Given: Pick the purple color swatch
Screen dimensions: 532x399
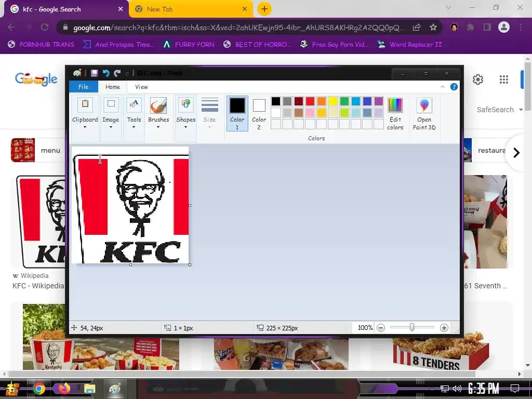Looking at the screenshot, I should [x=379, y=101].
